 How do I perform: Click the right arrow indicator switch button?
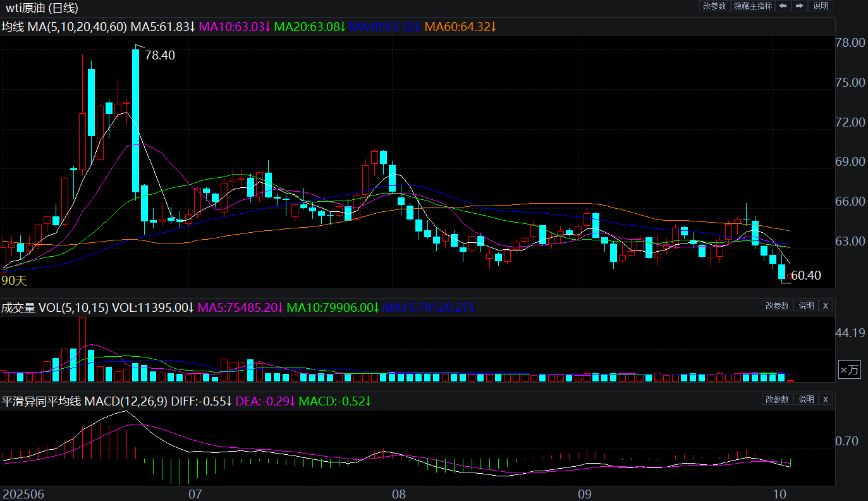click(800, 6)
